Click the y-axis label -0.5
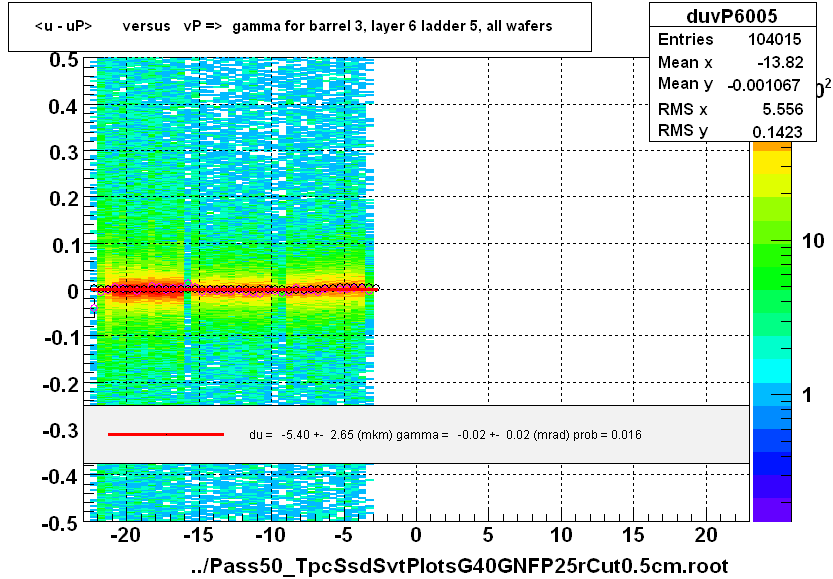 (61, 523)
